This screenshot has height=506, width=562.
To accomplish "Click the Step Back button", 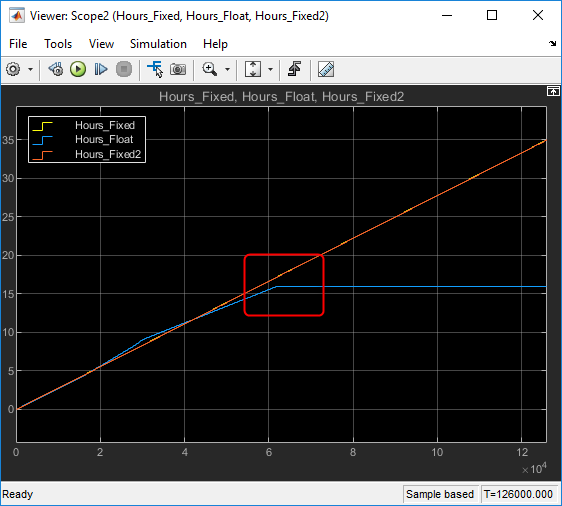I will coord(56,69).
